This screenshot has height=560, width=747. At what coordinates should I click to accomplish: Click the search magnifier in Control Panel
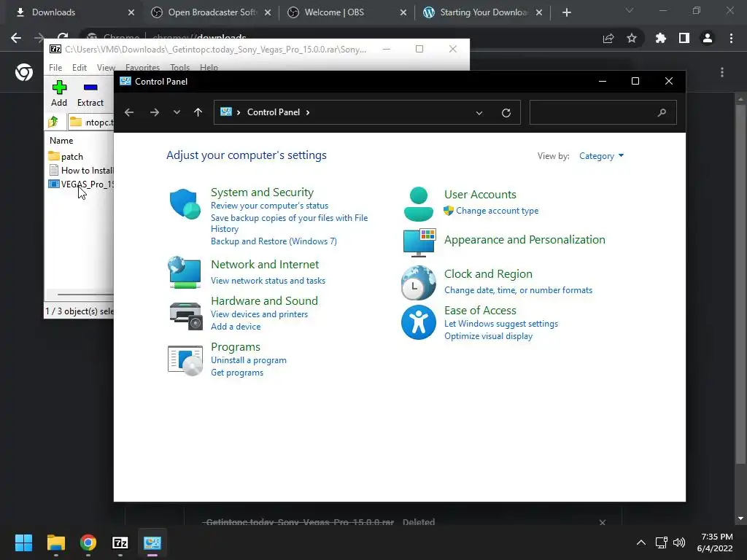(662, 113)
